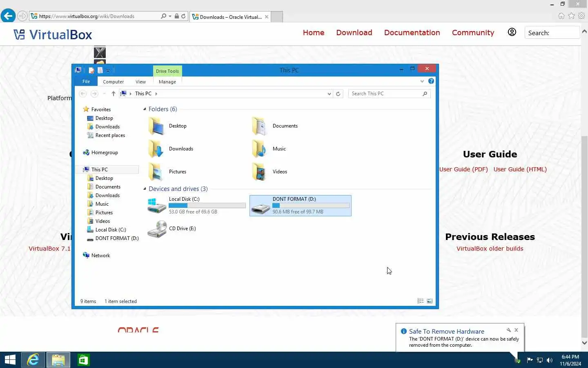Image resolution: width=588 pixels, height=368 pixels.
Task: Open Internet Explorer from taskbar
Action: click(x=33, y=360)
